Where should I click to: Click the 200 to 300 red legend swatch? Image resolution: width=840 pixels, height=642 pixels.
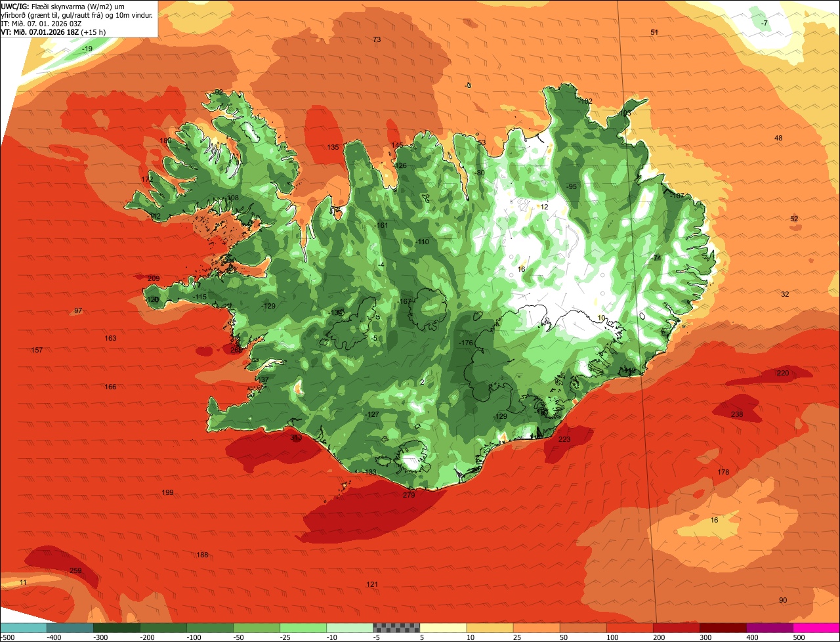(x=676, y=628)
